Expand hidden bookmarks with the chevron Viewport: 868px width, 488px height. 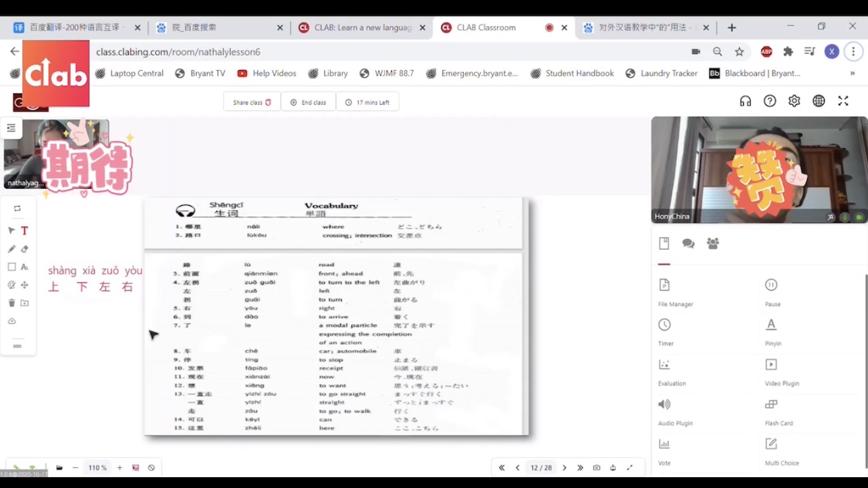pyautogui.click(x=853, y=73)
